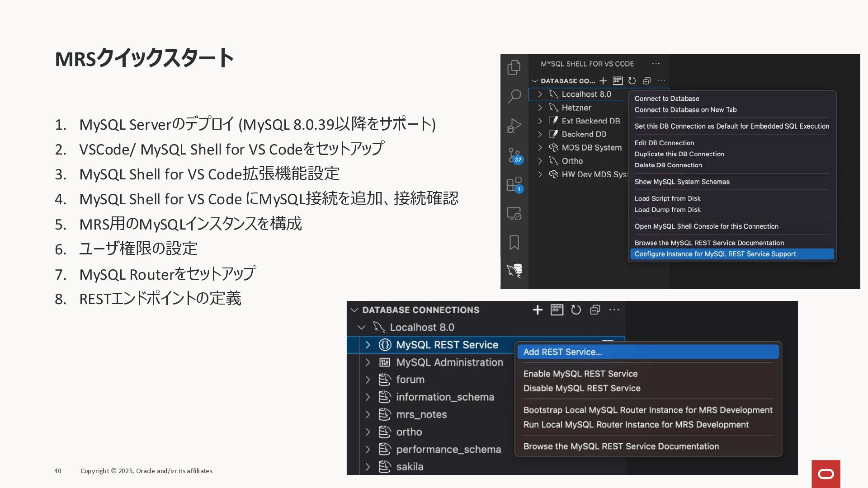
Task: Collapse the DATABASE CONNECTIONS section
Action: (x=354, y=310)
